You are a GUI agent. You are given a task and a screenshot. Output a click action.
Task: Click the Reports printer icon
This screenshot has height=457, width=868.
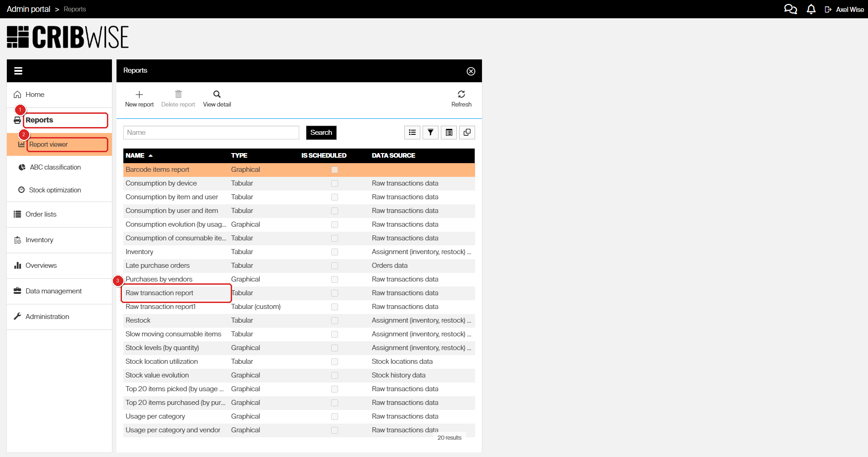[17, 120]
